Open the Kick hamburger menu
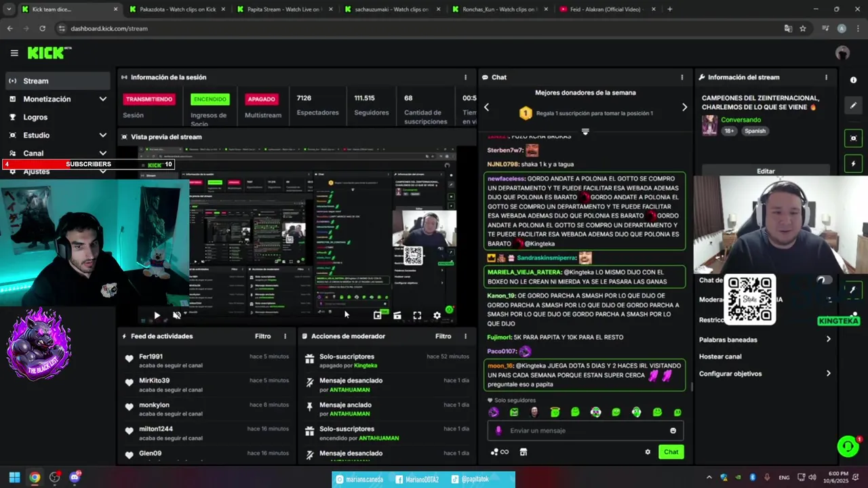Screen dimensions: 868x488 pos(14,53)
